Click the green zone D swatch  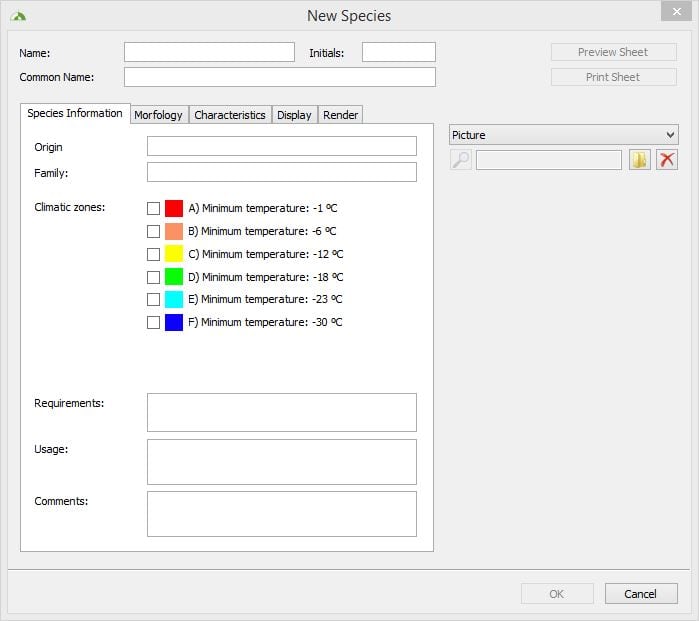[x=174, y=276]
